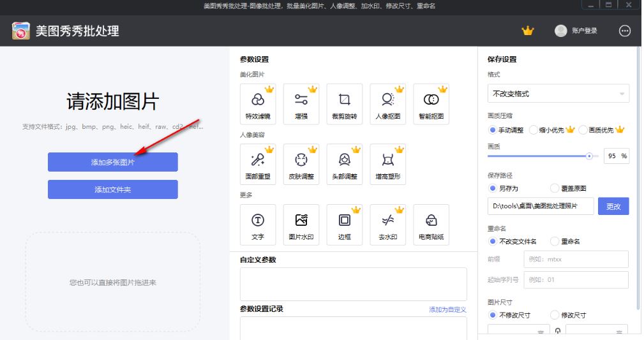Select the 增高塑形 body shaping tool
The width and height of the screenshot is (644, 340).
[x=387, y=164]
